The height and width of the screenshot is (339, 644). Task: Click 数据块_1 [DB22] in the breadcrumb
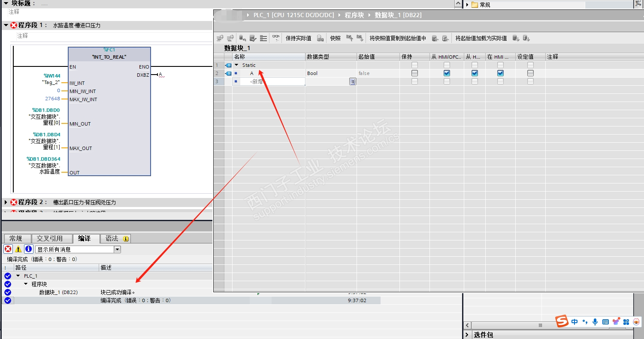point(398,15)
